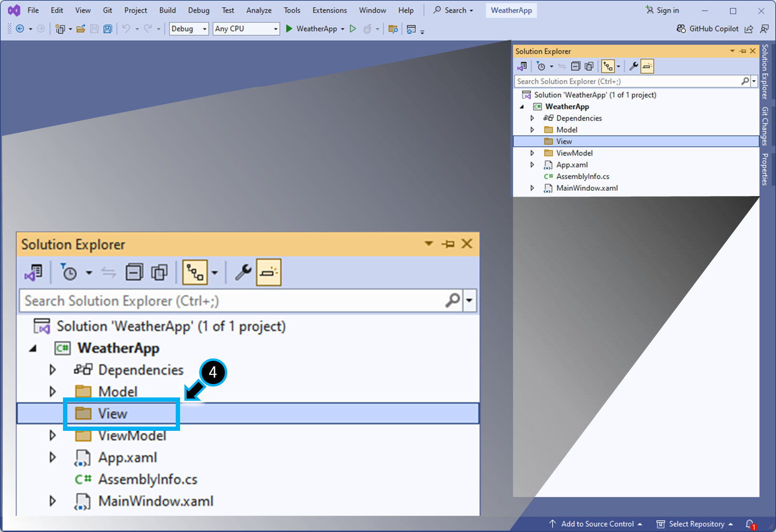Open the Extensions menu
This screenshot has width=776, height=532.
click(x=330, y=10)
